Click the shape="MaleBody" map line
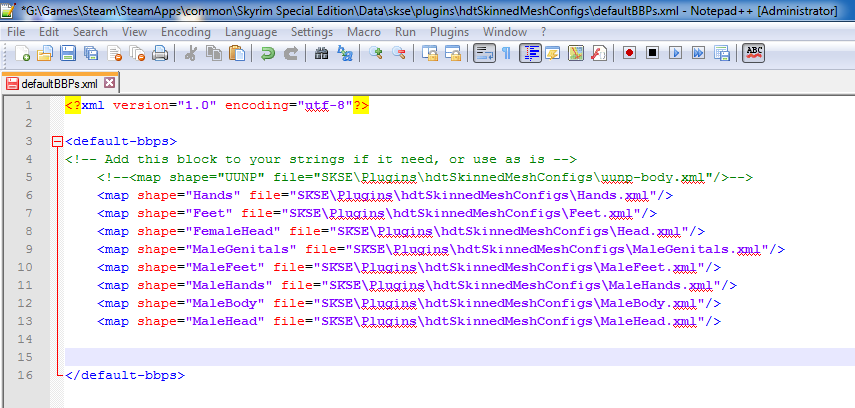Viewport: 855px width, 408px height. coord(410,303)
